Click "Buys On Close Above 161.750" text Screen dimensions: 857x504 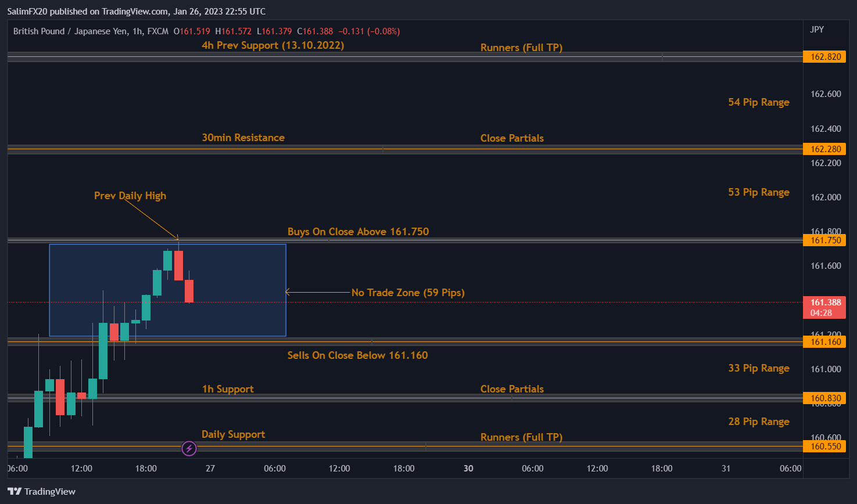tap(358, 232)
